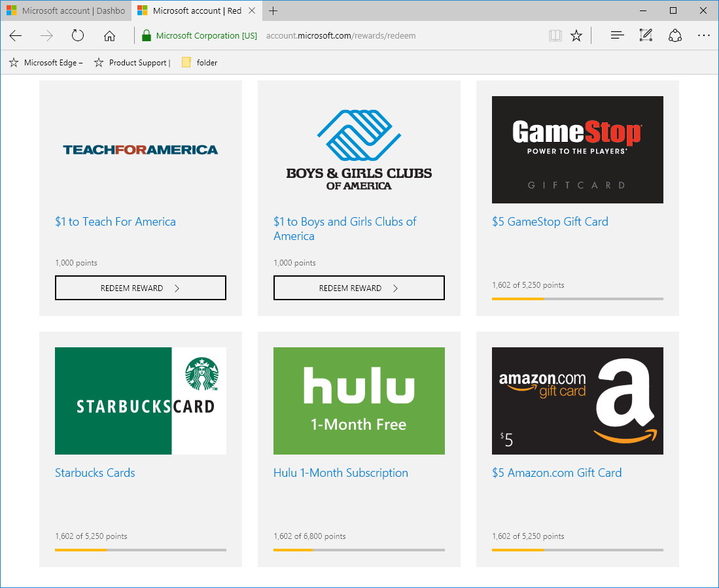The width and height of the screenshot is (719, 588).
Task: Click the forward navigation arrow
Action: click(46, 36)
